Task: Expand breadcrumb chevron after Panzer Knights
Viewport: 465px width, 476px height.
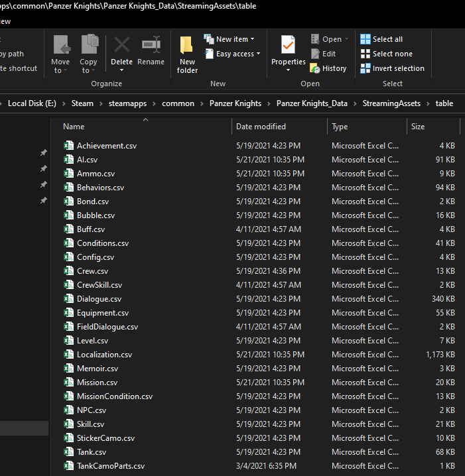Action: point(269,103)
